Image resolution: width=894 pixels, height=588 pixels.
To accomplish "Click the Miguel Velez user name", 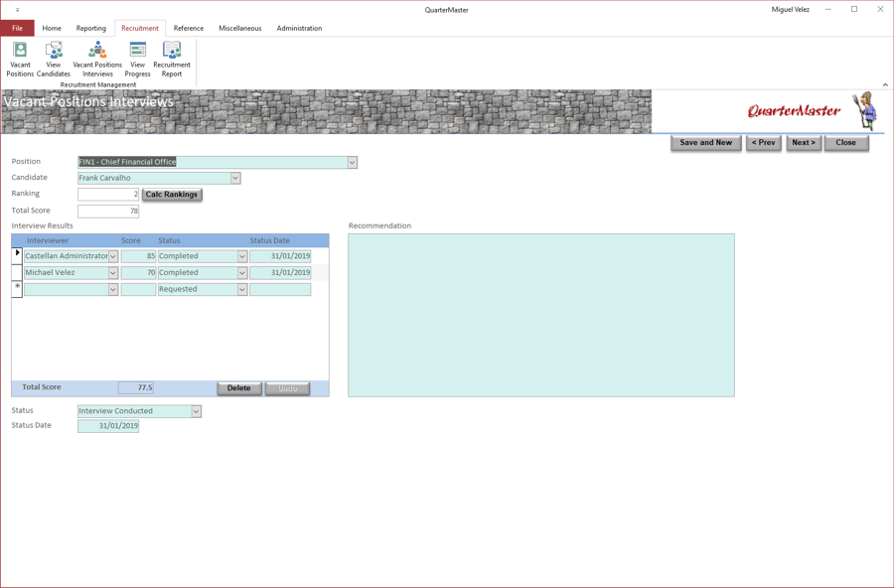I will 791,10.
